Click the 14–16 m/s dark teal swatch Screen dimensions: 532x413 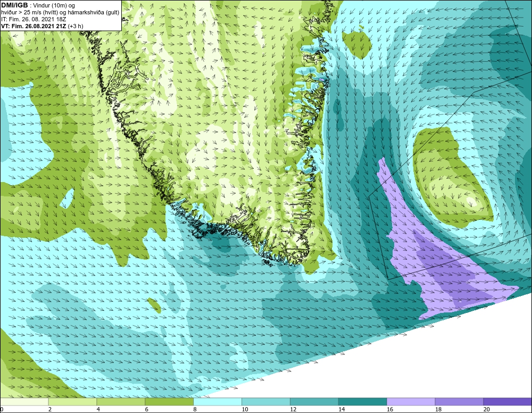(362, 402)
